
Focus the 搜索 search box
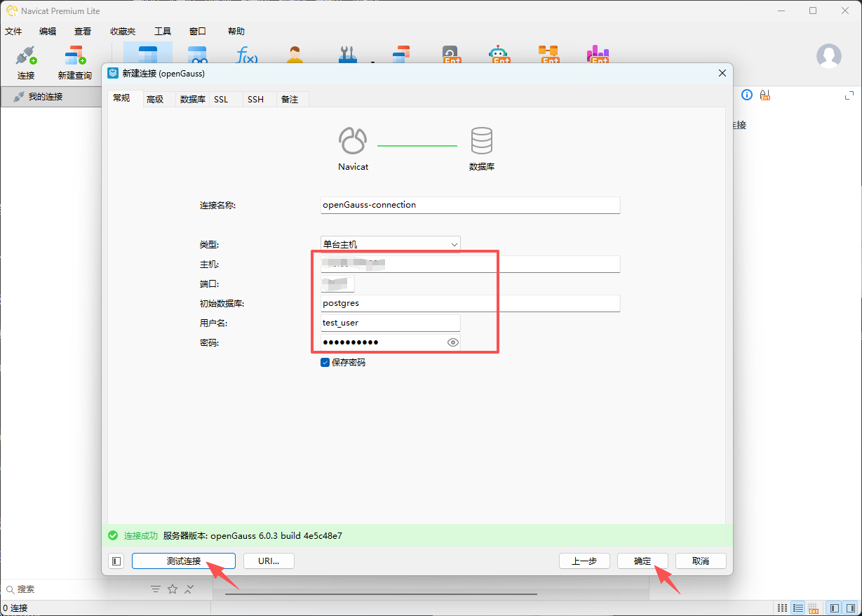[75, 589]
